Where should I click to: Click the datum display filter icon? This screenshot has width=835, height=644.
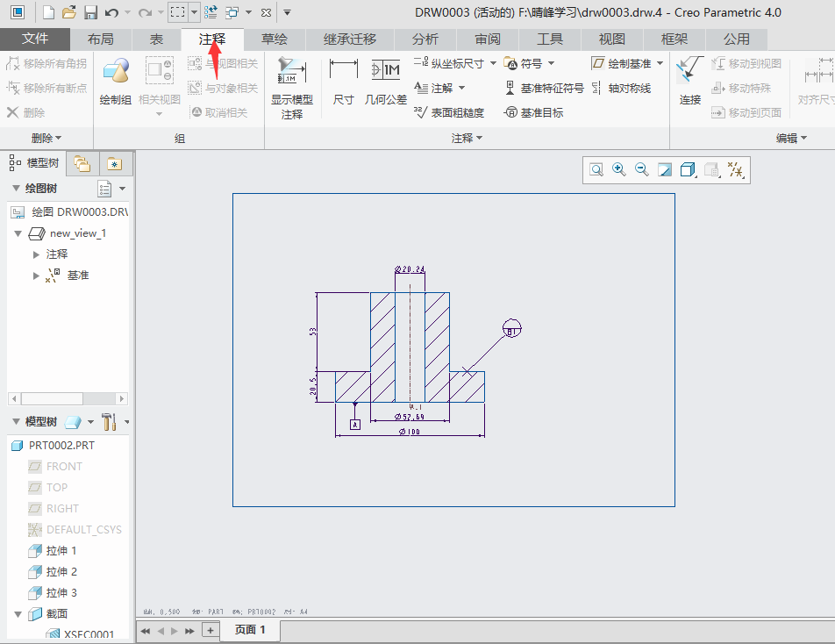point(736,170)
